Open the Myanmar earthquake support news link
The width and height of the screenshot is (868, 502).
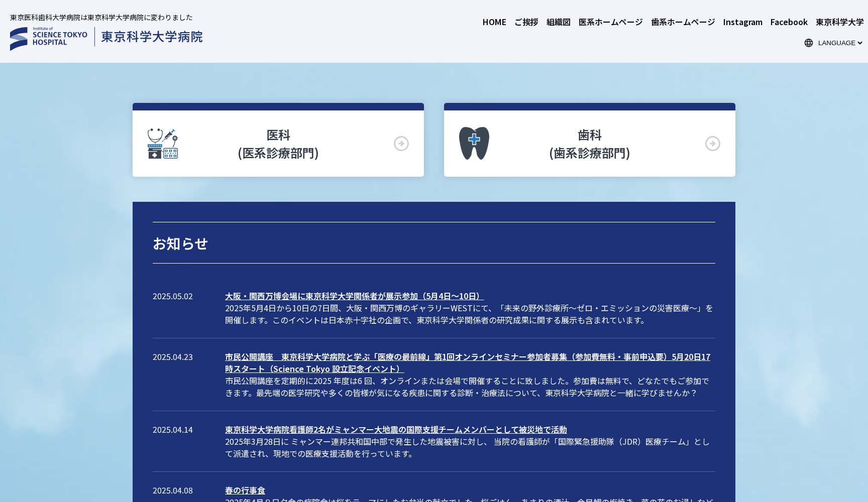click(395, 429)
